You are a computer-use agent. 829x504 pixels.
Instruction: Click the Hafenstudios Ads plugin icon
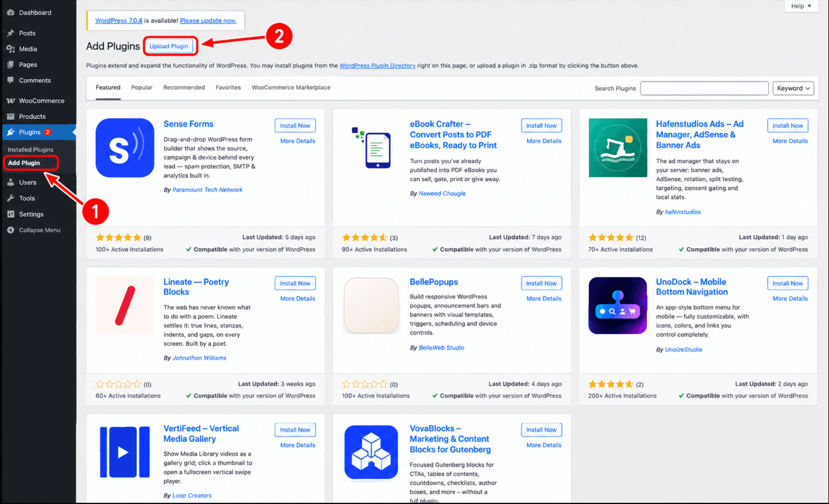pyautogui.click(x=618, y=147)
